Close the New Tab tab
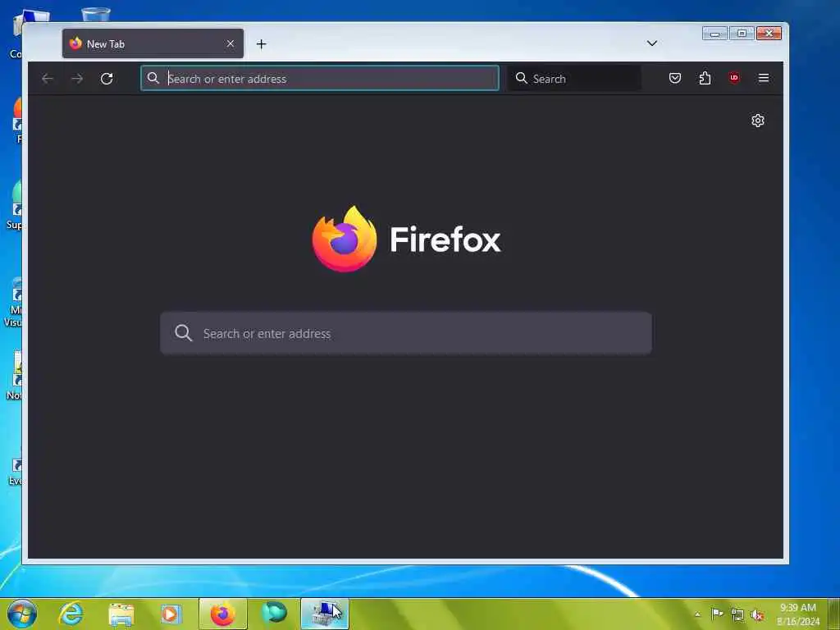The image size is (840, 630). pyautogui.click(x=231, y=44)
